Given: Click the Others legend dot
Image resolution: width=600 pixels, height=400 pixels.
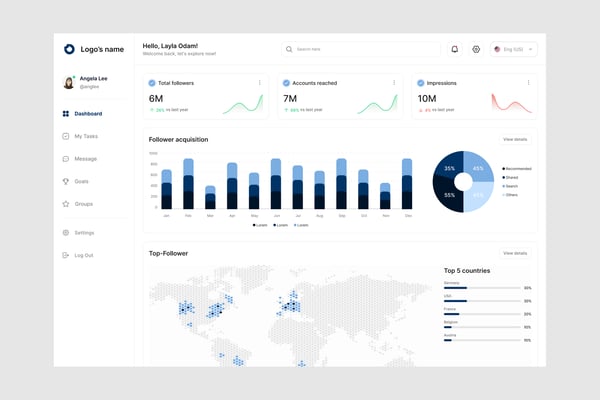Looking at the screenshot, I should [x=504, y=195].
